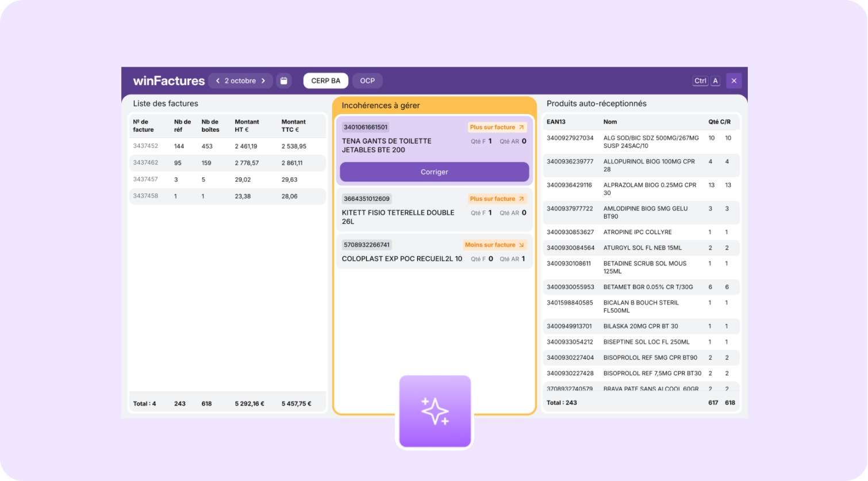Click 'Moins sur facture' tag on COLOPLAST
868x481 pixels.
click(x=494, y=245)
